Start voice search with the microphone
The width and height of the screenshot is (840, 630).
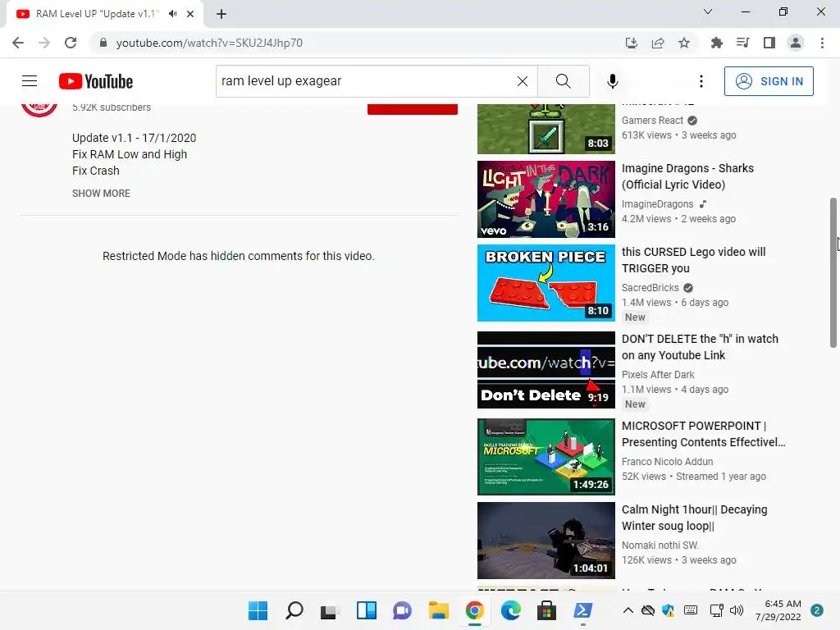click(x=612, y=81)
